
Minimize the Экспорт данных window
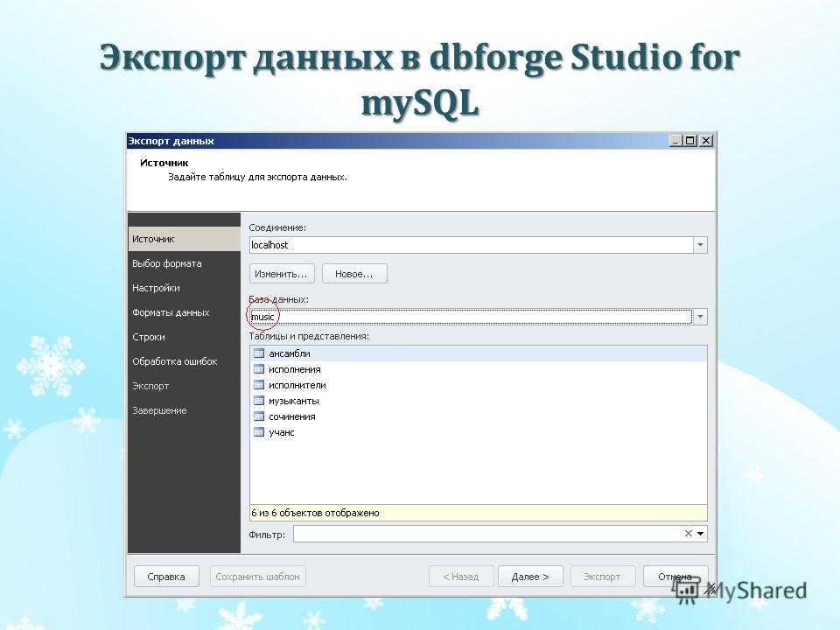[x=676, y=140]
